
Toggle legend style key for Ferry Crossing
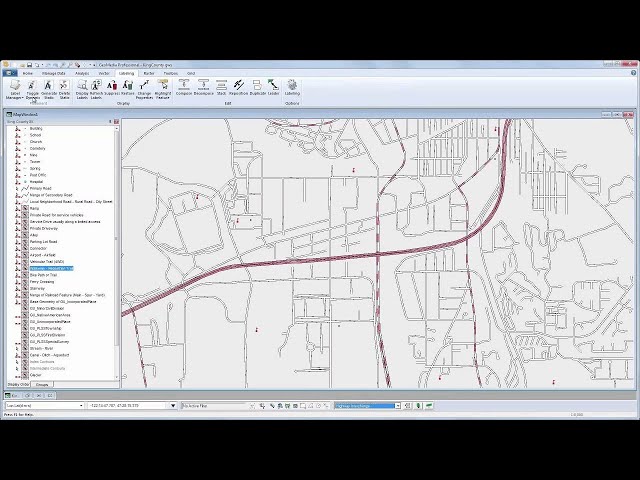coord(24,282)
